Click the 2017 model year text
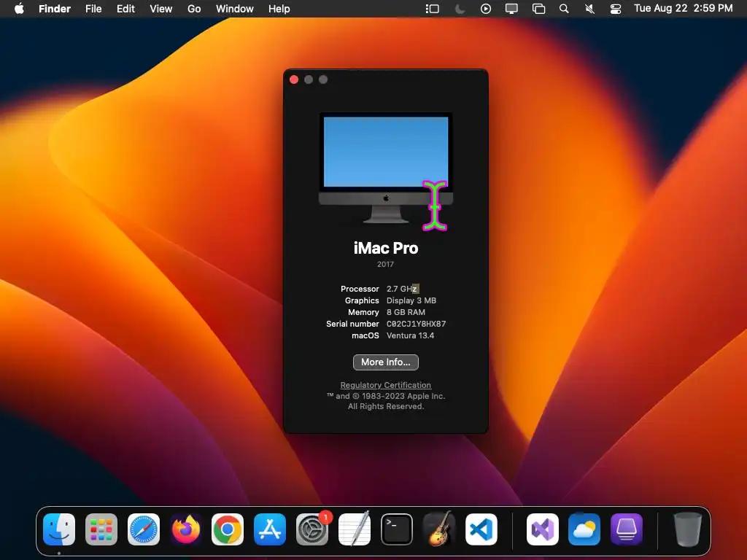 pyautogui.click(x=385, y=264)
